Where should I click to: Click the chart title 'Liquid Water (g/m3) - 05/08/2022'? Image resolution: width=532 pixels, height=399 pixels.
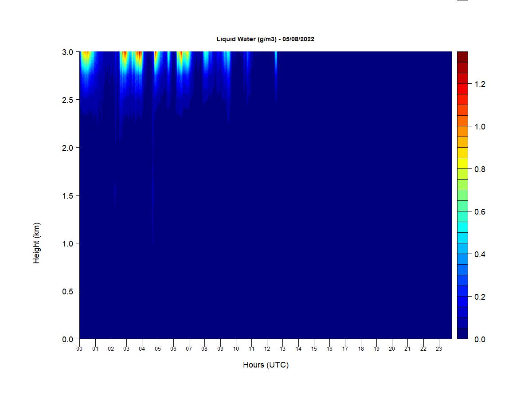(266, 39)
